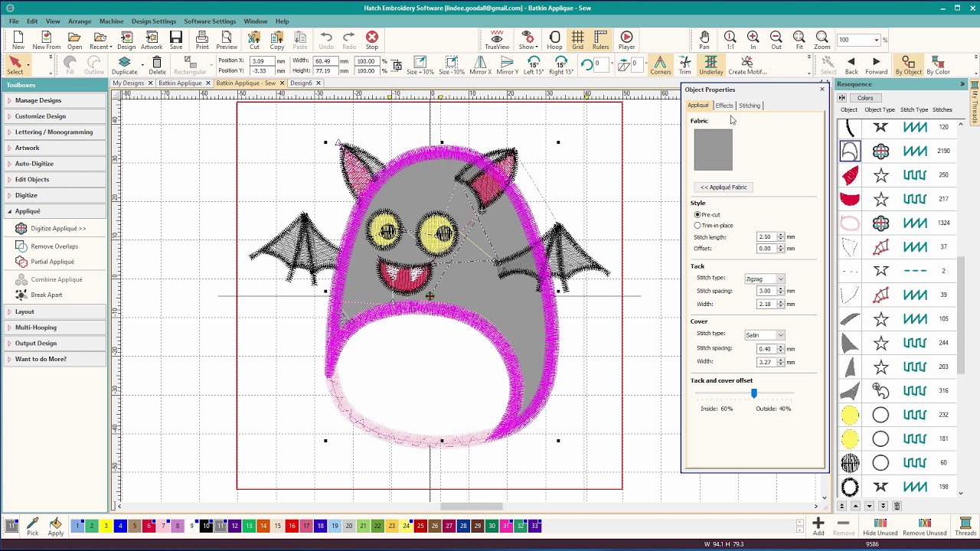Click the Threads docker icon

[965, 526]
